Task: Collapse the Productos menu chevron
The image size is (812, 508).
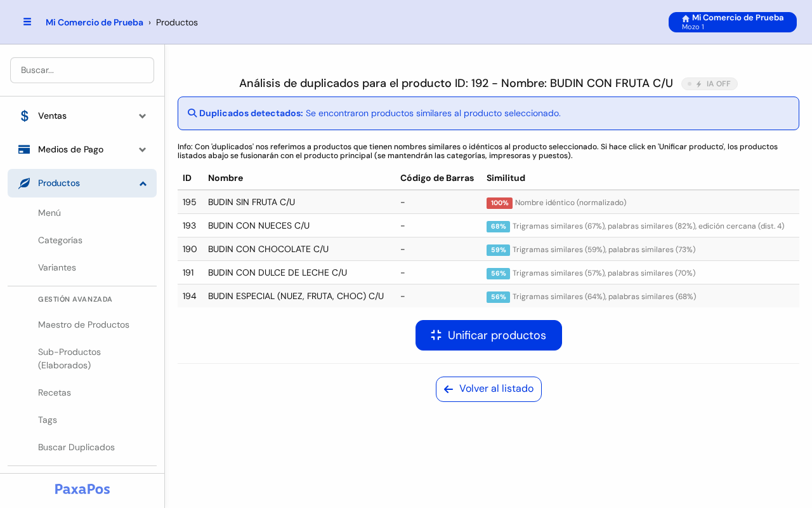Action: [143, 183]
